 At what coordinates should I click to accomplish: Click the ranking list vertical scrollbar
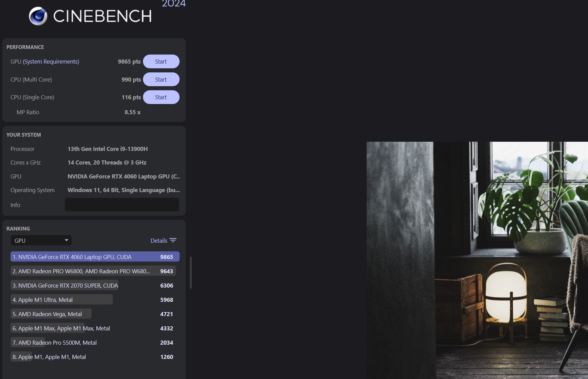191,273
